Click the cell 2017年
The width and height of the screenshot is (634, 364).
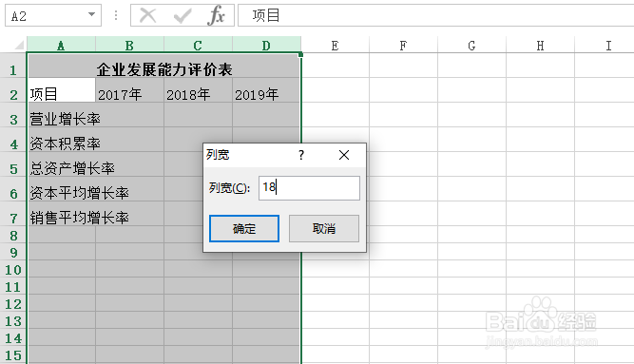click(130, 90)
